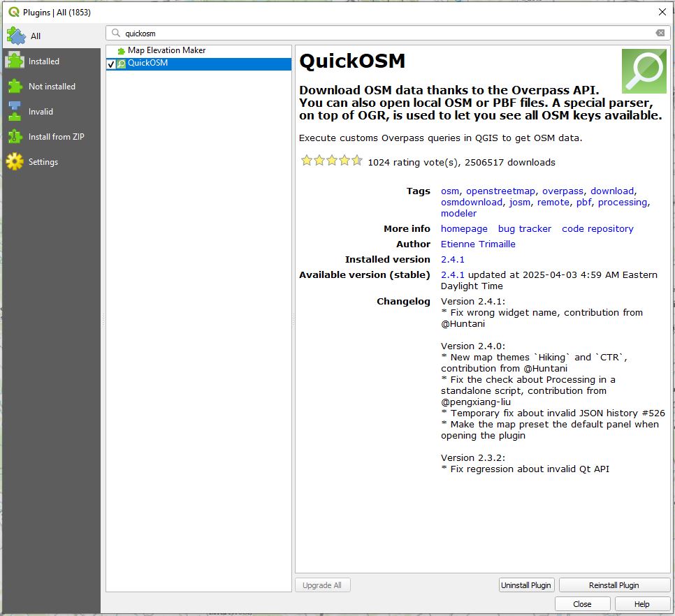Screen dimensions: 675x616
Task: Open the plugin homepage link
Action: coord(464,229)
